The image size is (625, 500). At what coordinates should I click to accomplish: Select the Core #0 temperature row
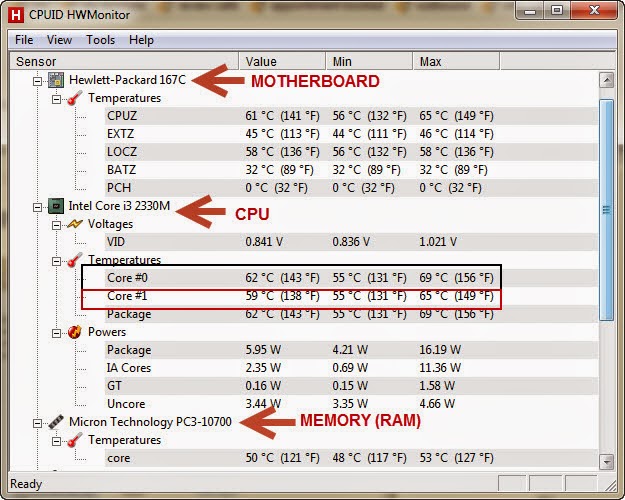(x=351, y=278)
